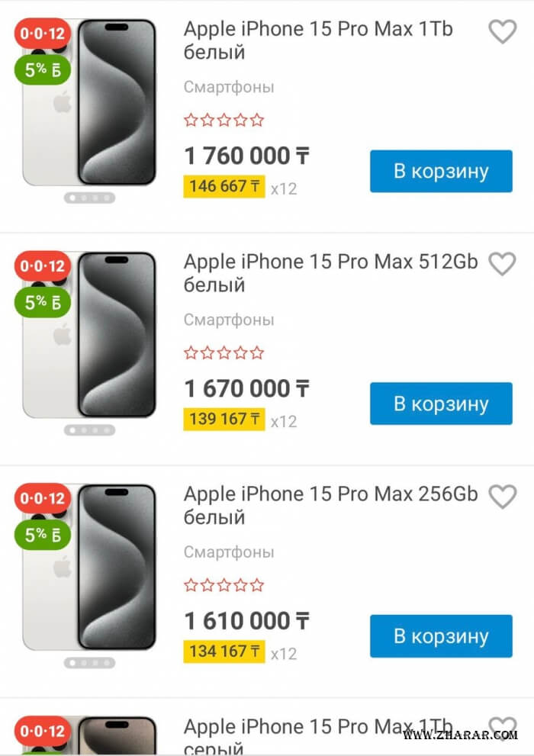Click green 5% bonus badge on 1Tb белый

point(43,70)
